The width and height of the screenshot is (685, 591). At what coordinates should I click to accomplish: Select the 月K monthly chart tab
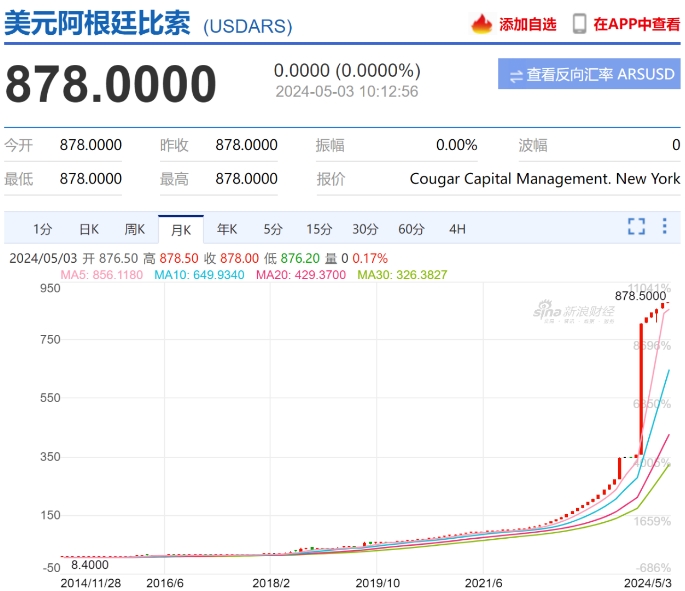(x=181, y=228)
